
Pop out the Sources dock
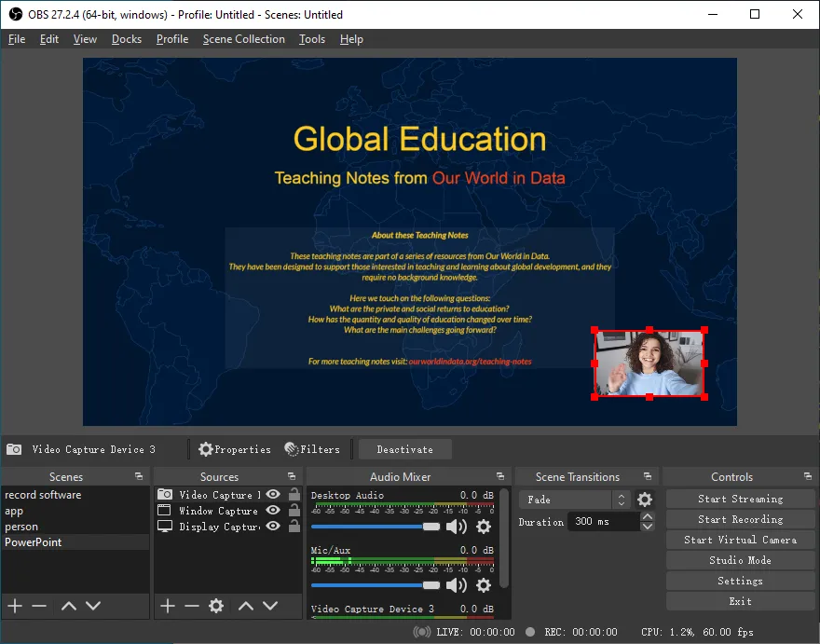(x=292, y=476)
